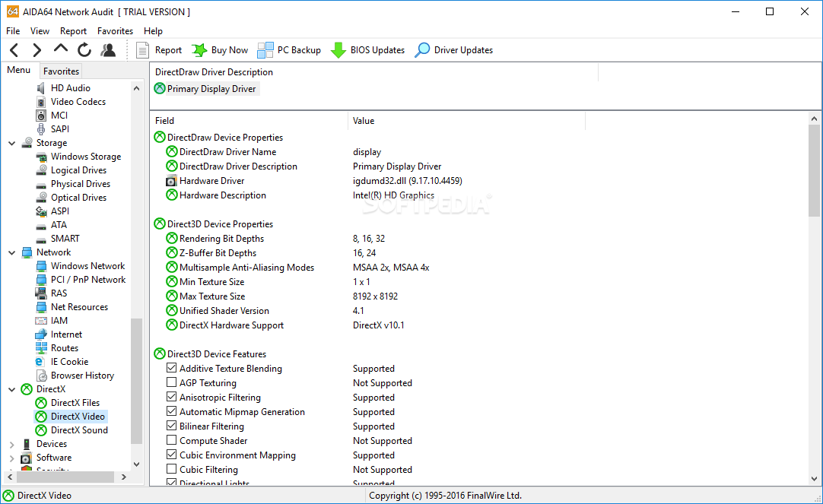Viewport: 823px width, 504px height.
Task: Sort by the Value column header
Action: click(x=466, y=121)
